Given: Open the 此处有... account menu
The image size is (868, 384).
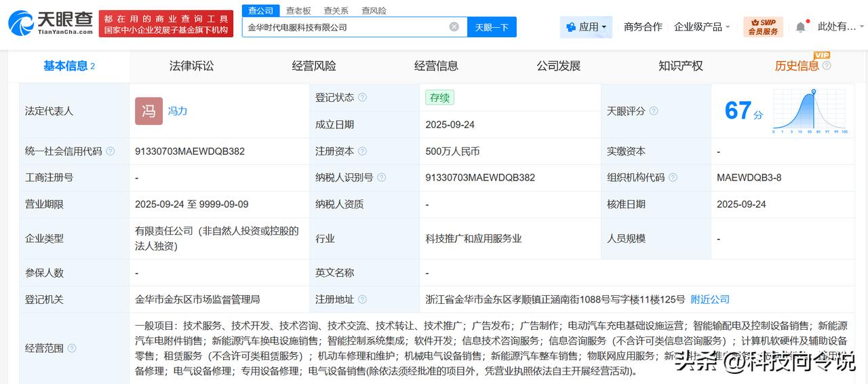Looking at the screenshot, I should click(x=841, y=27).
